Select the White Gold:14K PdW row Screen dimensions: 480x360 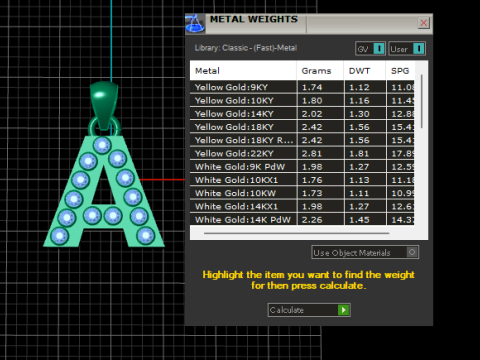(302, 219)
